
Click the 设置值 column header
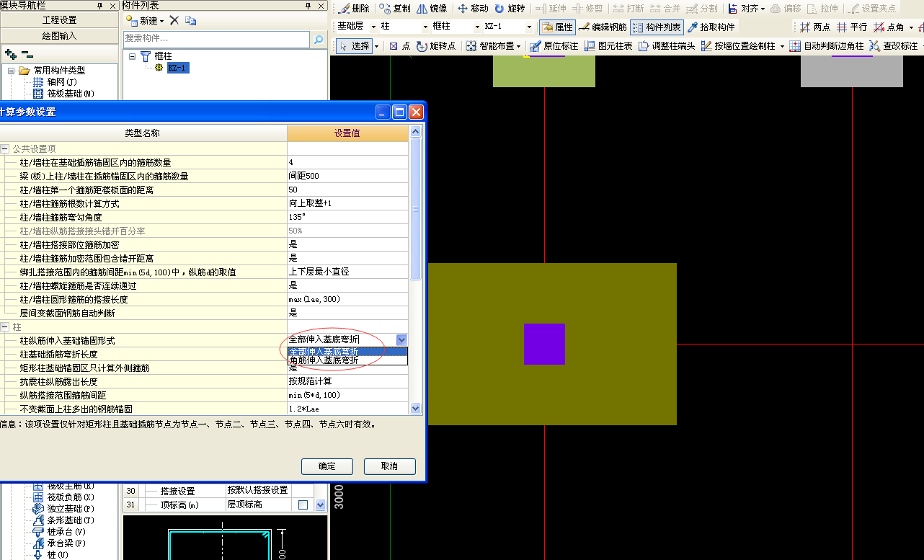click(x=347, y=133)
